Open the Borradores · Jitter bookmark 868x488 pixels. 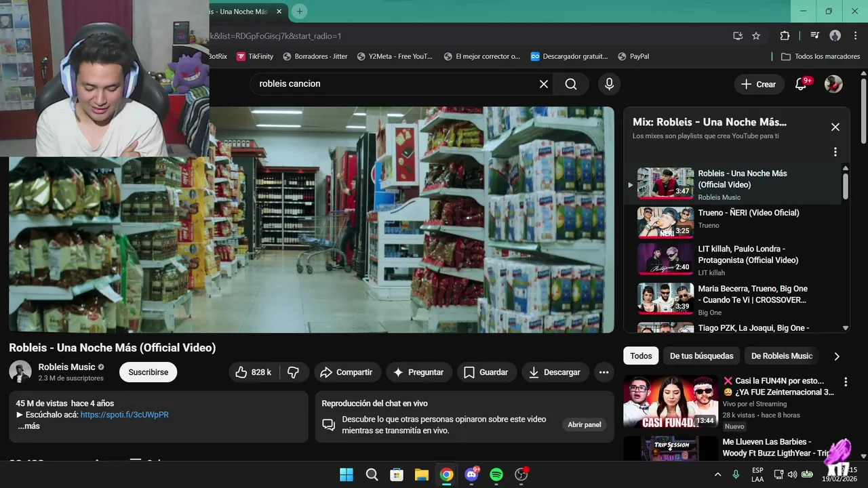click(315, 56)
